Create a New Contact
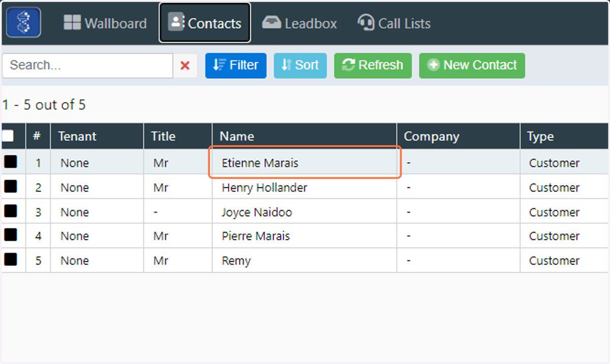The image size is (610, 364). [x=472, y=65]
